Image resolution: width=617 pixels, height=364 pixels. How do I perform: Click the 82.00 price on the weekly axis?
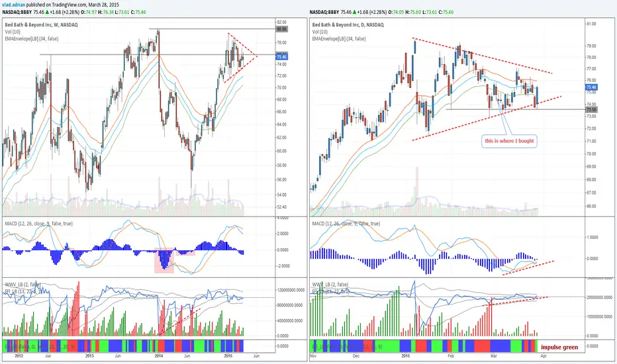pos(282,22)
